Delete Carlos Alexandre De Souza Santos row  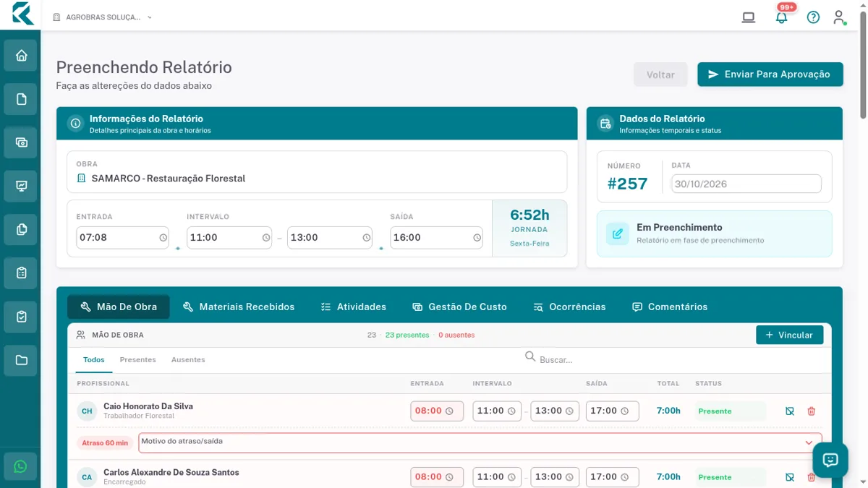coord(812,477)
